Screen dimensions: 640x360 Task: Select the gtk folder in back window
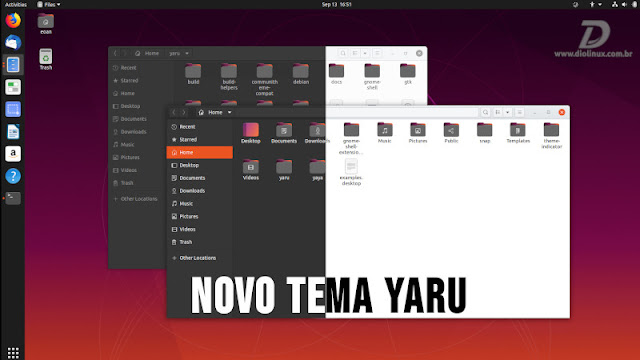408,74
